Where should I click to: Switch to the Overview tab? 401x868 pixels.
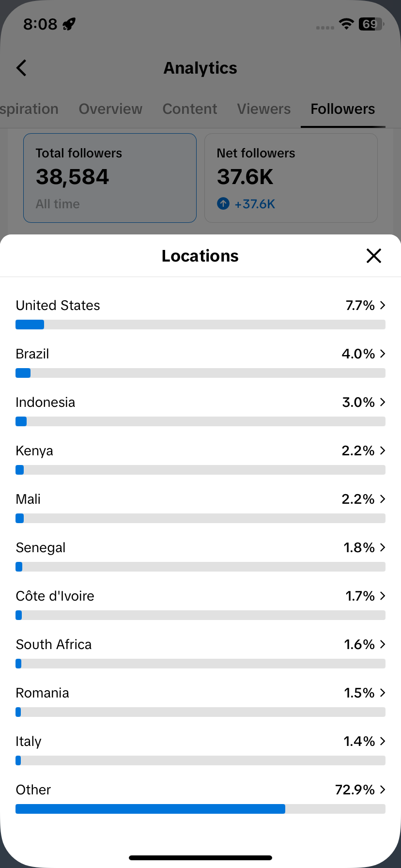[x=110, y=109]
